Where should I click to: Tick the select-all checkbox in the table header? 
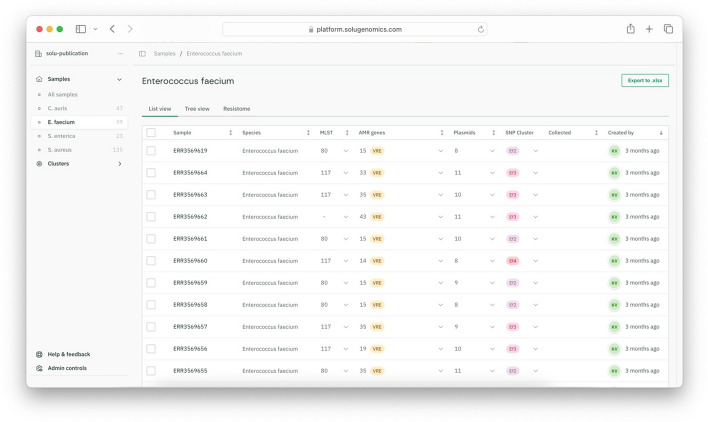pyautogui.click(x=151, y=133)
